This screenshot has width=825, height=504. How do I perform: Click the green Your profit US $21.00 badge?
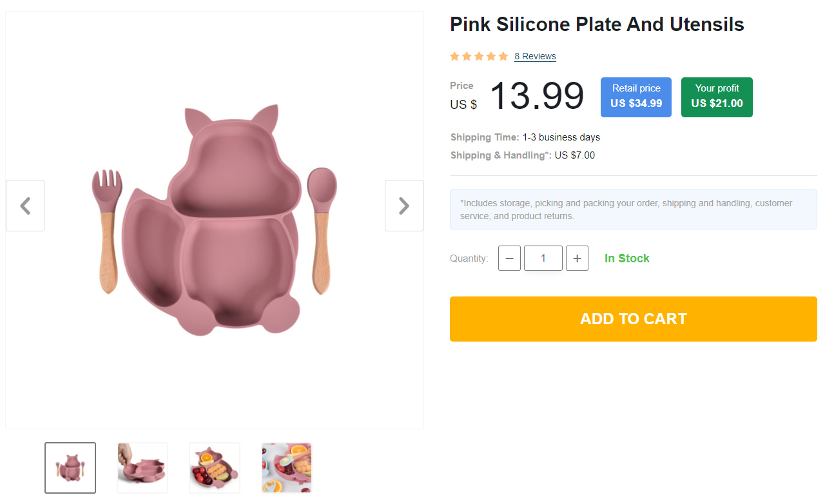[717, 97]
